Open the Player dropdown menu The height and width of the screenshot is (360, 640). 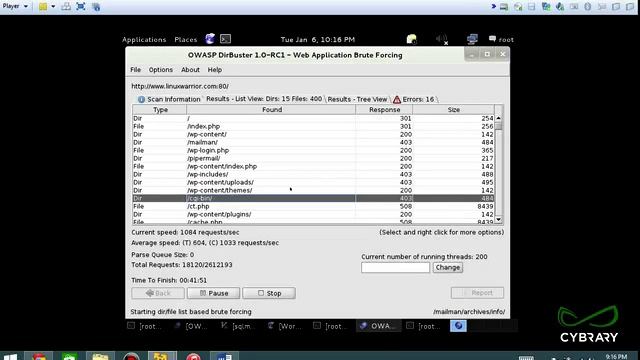pyautogui.click(x=16, y=6)
